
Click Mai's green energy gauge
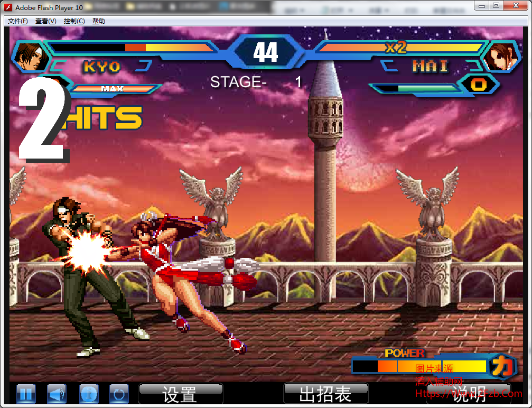tap(417, 89)
